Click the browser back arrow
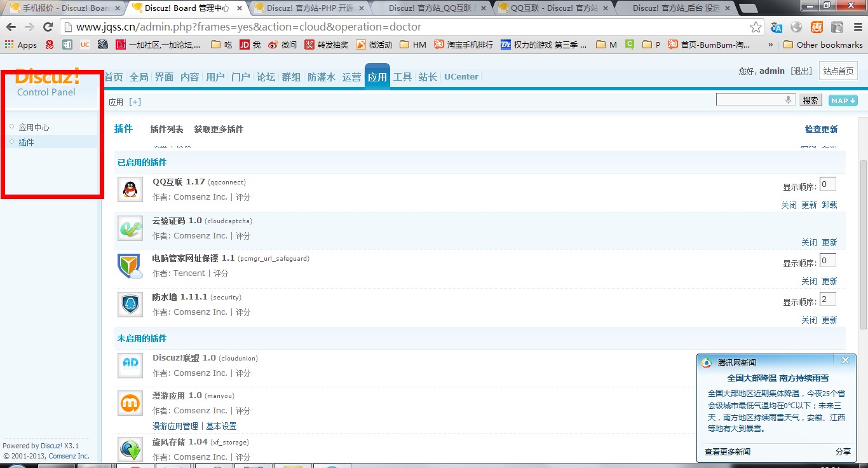 click(x=11, y=27)
